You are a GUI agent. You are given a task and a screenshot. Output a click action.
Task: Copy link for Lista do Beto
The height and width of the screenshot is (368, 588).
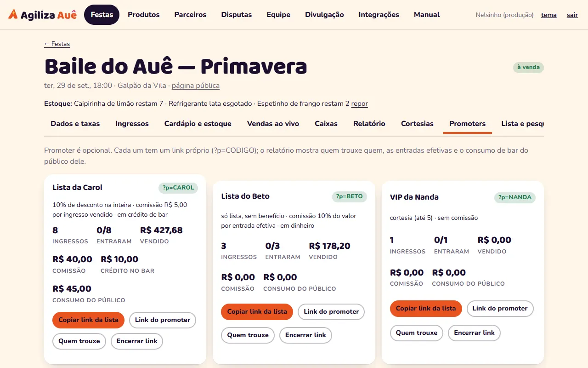(257, 311)
